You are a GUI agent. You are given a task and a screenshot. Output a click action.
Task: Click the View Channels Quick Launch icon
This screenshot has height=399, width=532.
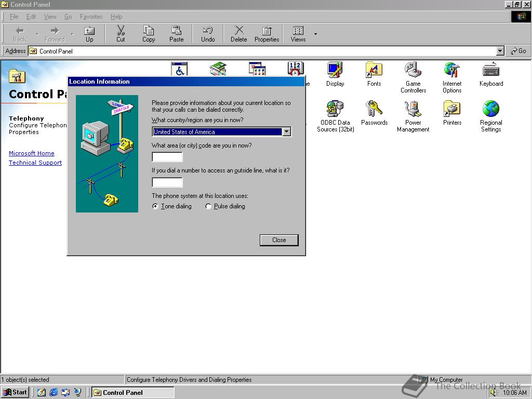[x=78, y=392]
